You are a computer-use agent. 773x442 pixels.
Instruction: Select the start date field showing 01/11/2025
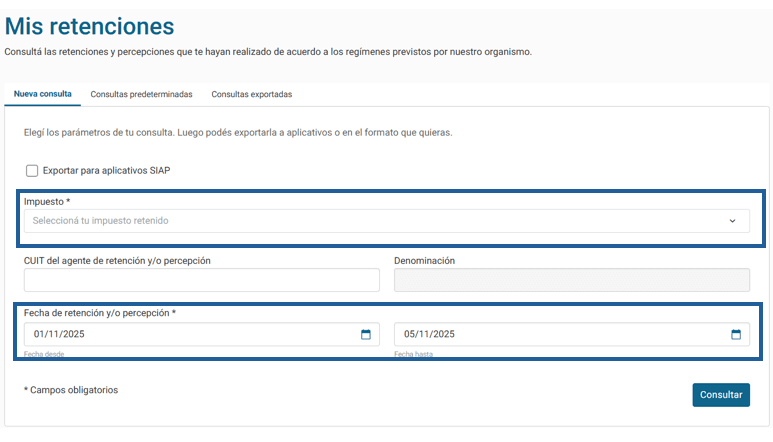190,334
